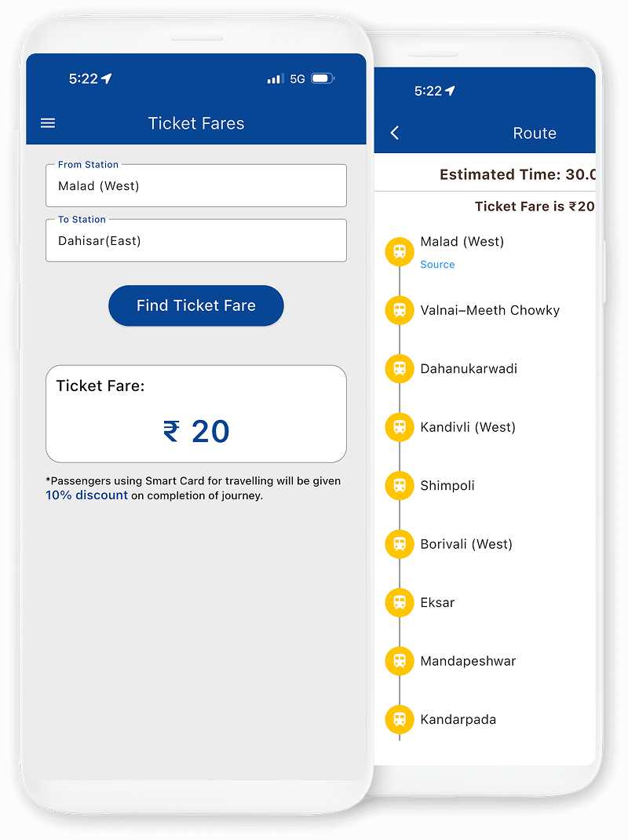The height and width of the screenshot is (840, 628).
Task: Tap the Malad (West) station train icon
Action: coord(400,251)
